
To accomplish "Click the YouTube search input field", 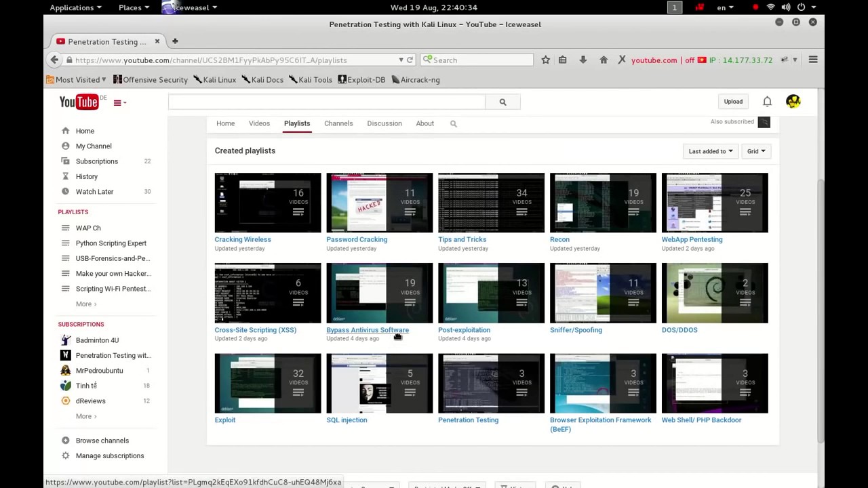I will click(x=327, y=102).
